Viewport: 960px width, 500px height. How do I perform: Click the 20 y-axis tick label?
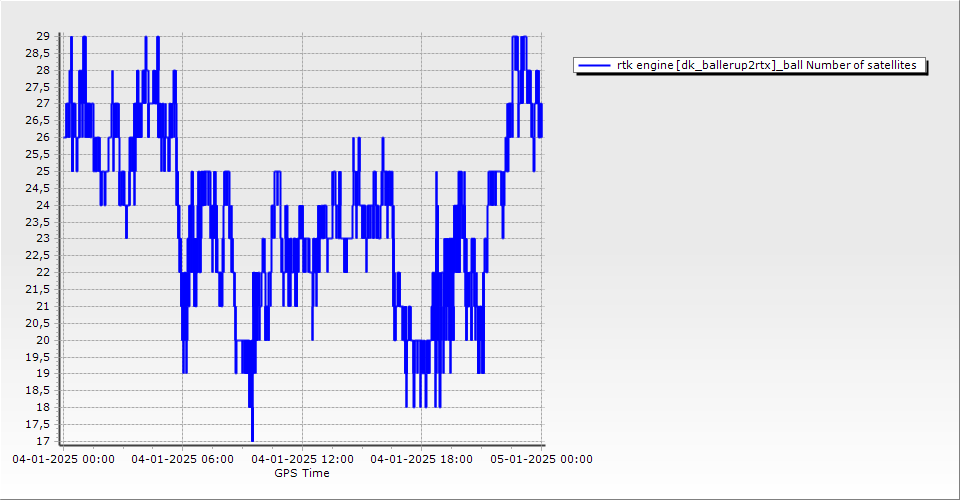coord(43,340)
